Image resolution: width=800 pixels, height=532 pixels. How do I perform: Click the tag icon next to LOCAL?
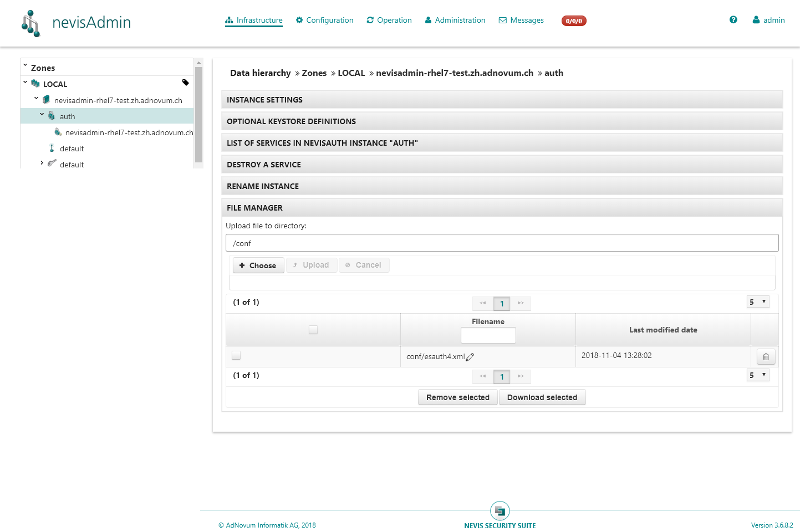click(186, 83)
